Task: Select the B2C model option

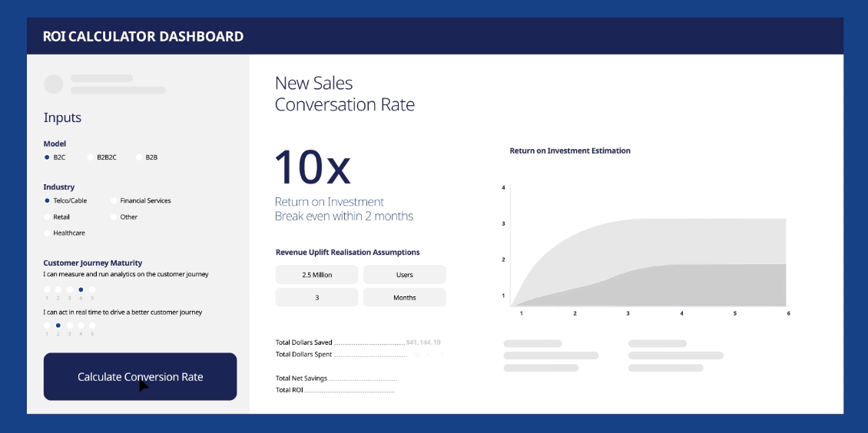Action: click(x=48, y=157)
